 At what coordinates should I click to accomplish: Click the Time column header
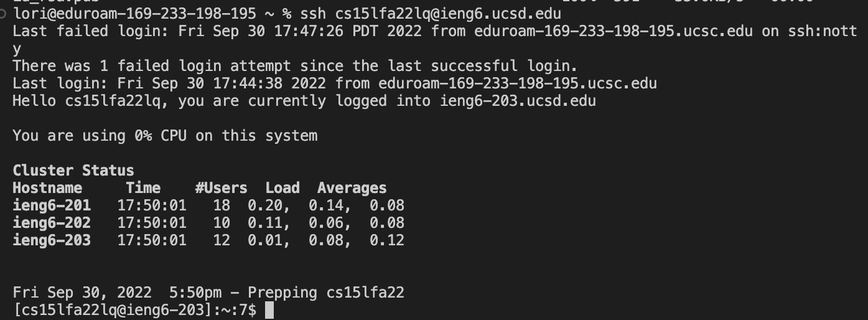tap(143, 188)
